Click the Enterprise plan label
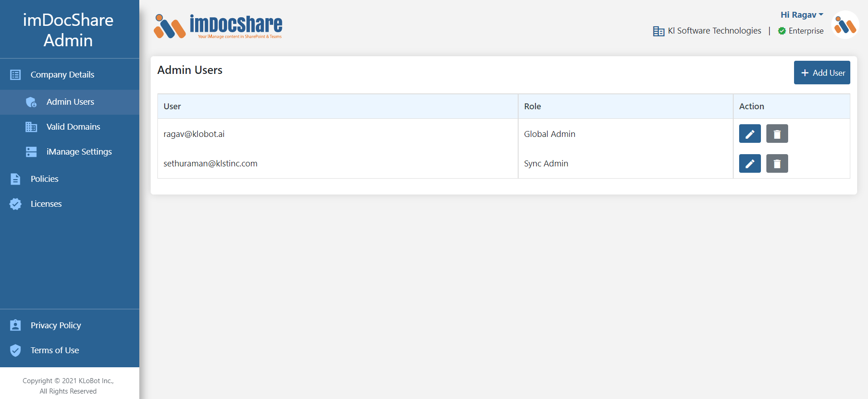This screenshot has width=868, height=399. (x=806, y=31)
